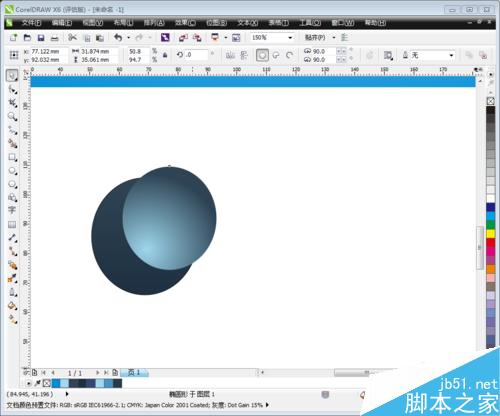Choose the Pie shape type
The height and width of the screenshot is (416, 500).
click(276, 55)
